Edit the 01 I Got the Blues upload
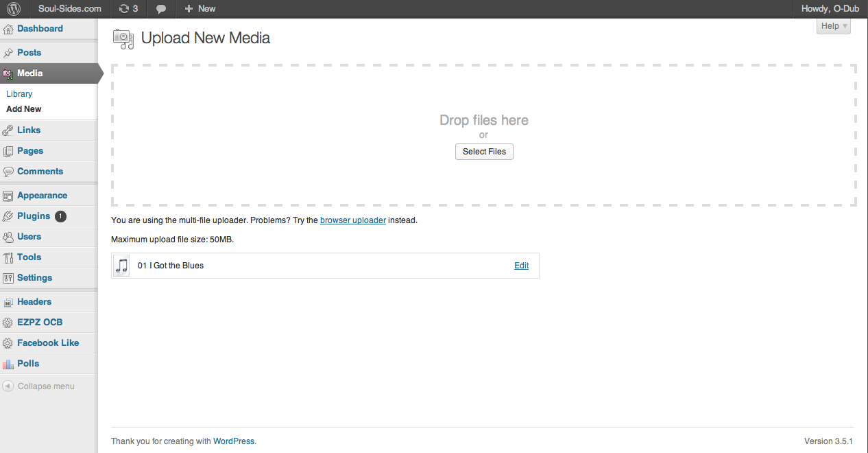 [521, 266]
